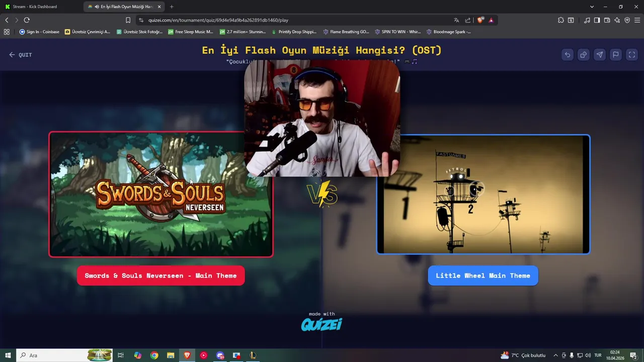The image size is (644, 362).
Task: Switch to En İyi Flash Oyun Müziği tab
Action: coord(123,7)
